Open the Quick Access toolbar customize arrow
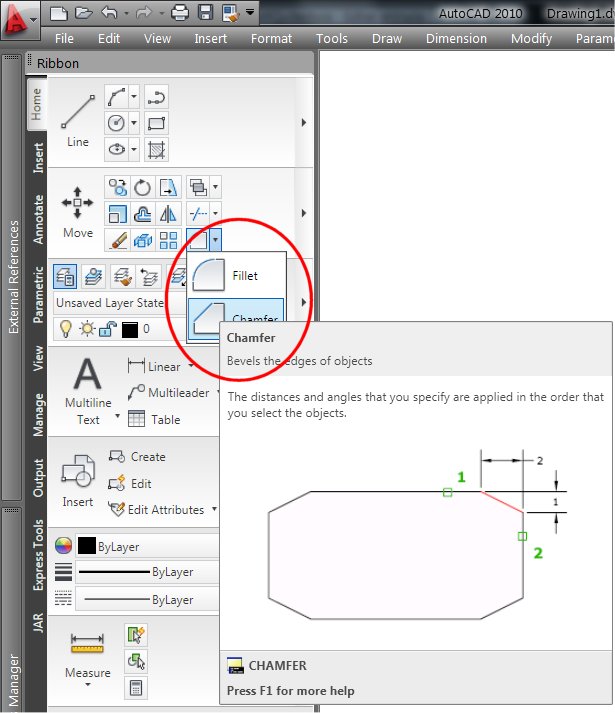Viewport: 615px width, 713px height. pyautogui.click(x=250, y=12)
